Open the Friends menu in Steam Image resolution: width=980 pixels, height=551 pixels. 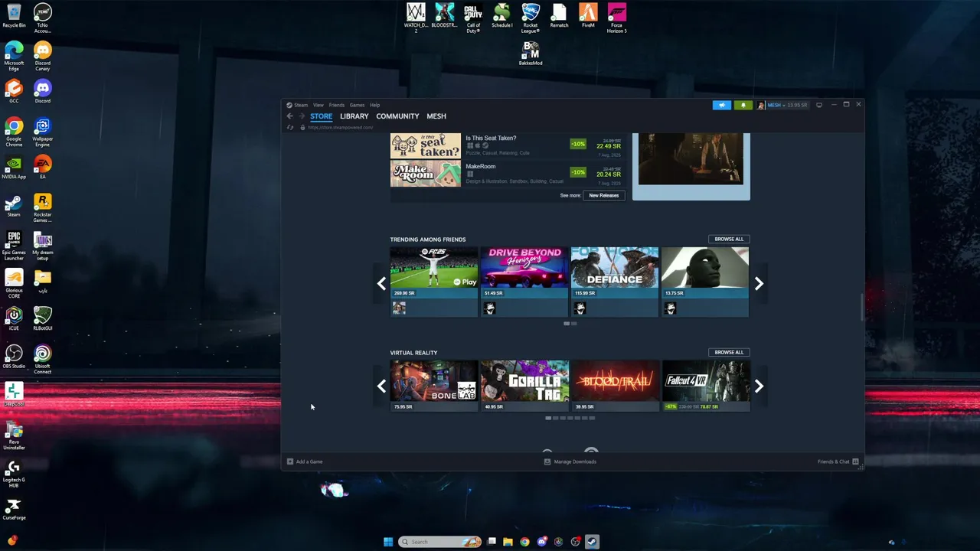point(336,105)
